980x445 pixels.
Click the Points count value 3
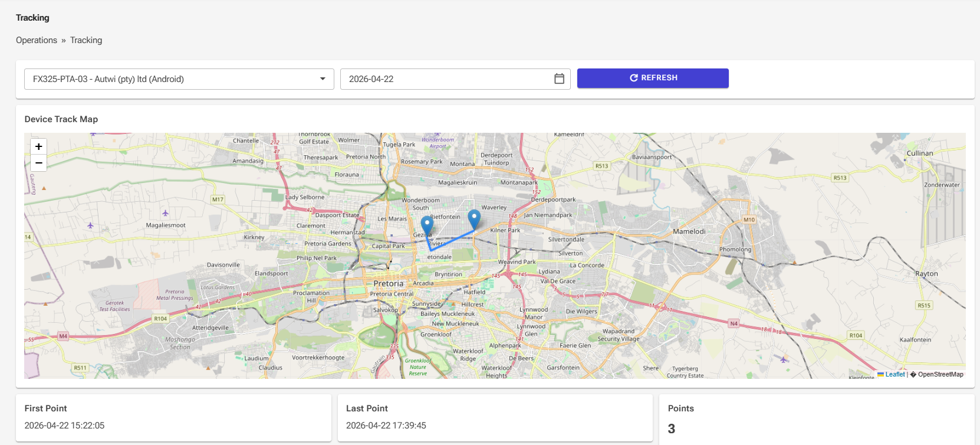coord(672,429)
